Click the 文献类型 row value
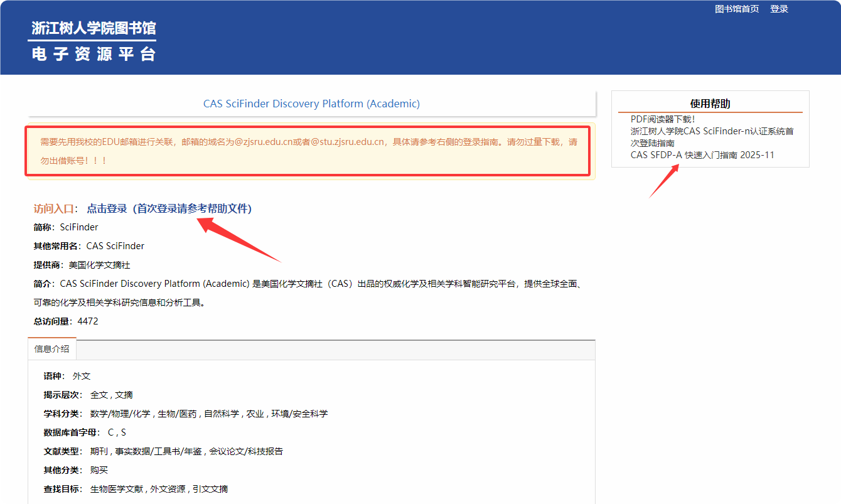 click(x=186, y=451)
